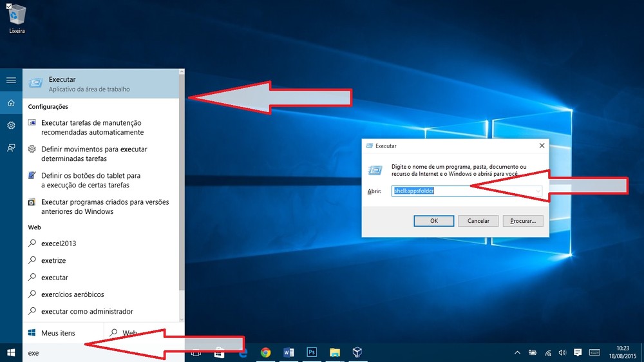This screenshot has height=362, width=644.
Task: Open Google Chrome from the taskbar
Action: click(x=265, y=352)
